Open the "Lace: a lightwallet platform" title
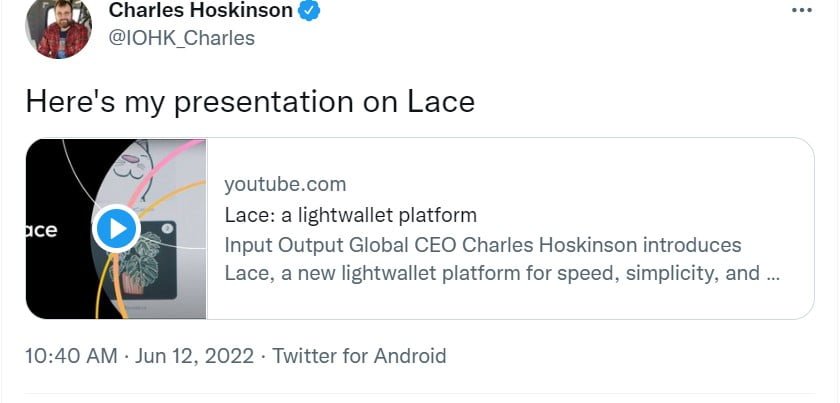The height and width of the screenshot is (403, 840). (350, 215)
